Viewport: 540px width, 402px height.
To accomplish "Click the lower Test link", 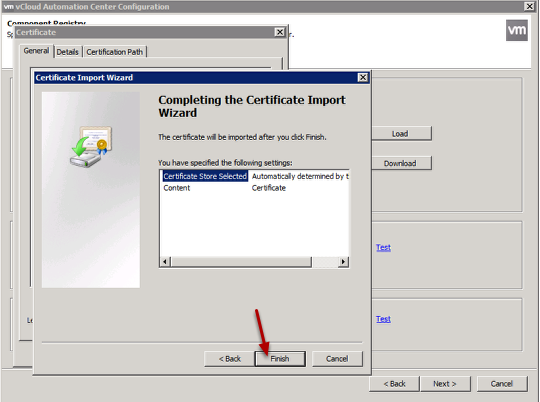I will coord(383,319).
